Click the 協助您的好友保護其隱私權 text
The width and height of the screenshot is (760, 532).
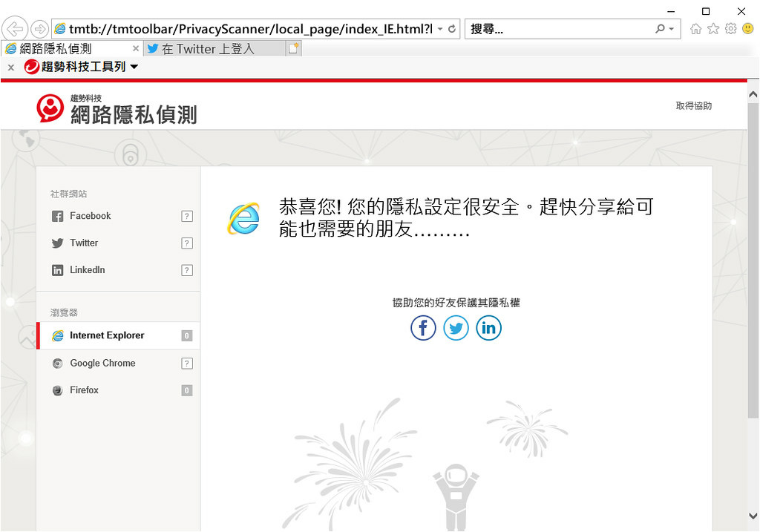tap(456, 303)
